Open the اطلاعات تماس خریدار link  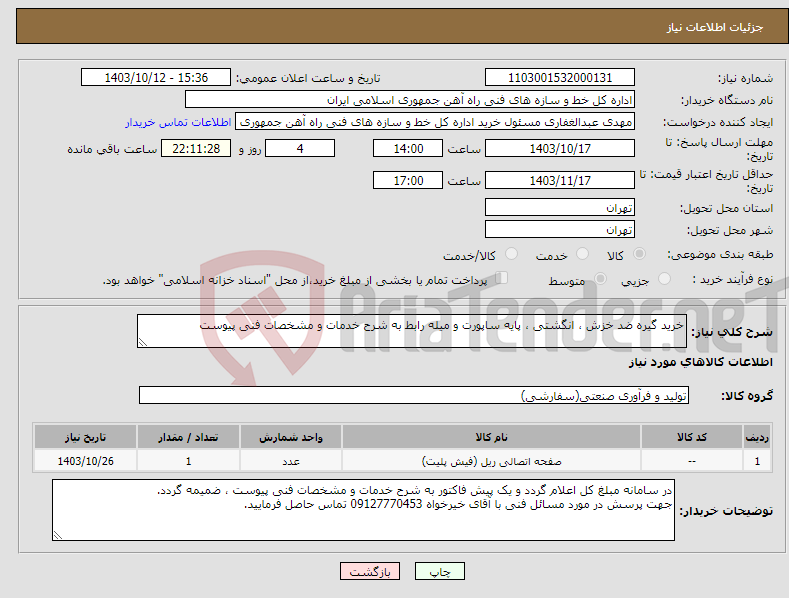point(178,122)
